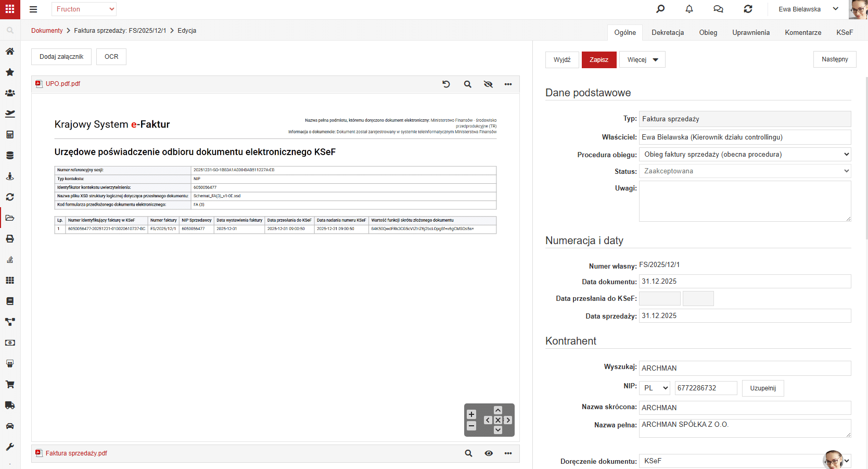This screenshot has height=469, width=868.
Task: Click the Zapisz button
Action: (599, 60)
